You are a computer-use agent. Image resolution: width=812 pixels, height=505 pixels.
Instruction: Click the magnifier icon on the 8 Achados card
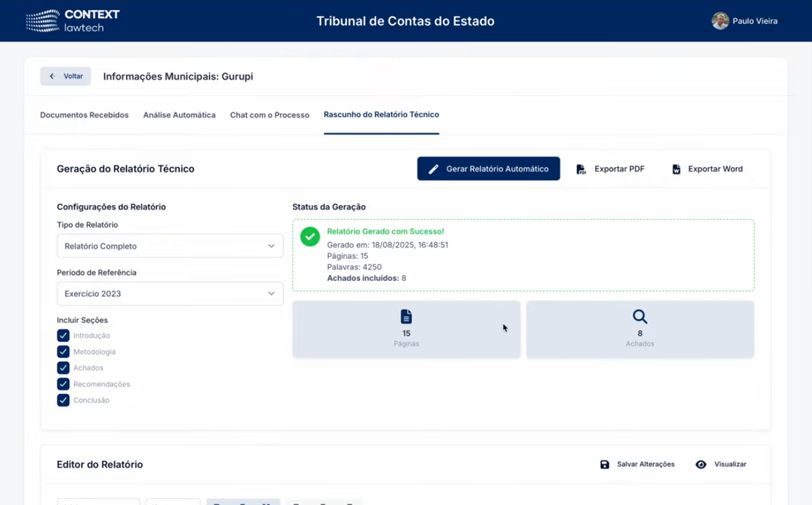pos(639,316)
